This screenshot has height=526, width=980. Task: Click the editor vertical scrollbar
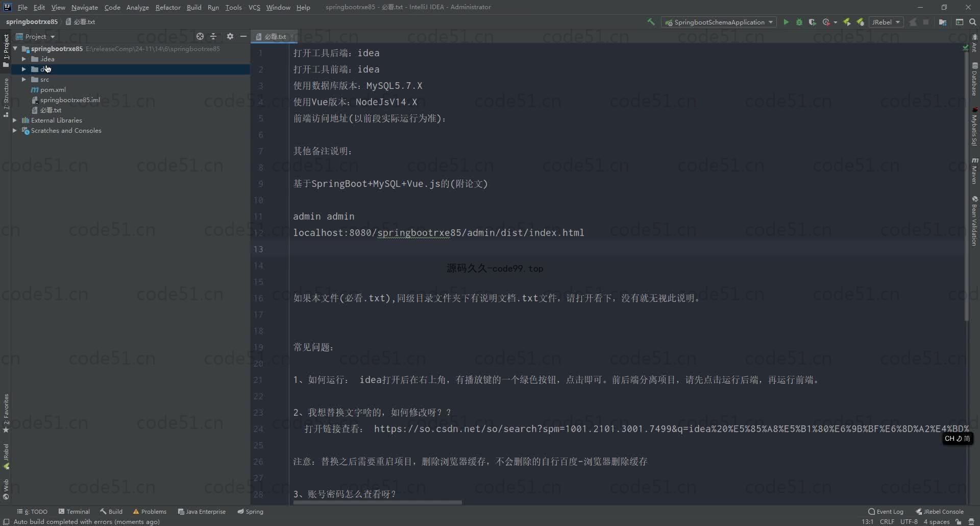[966, 186]
